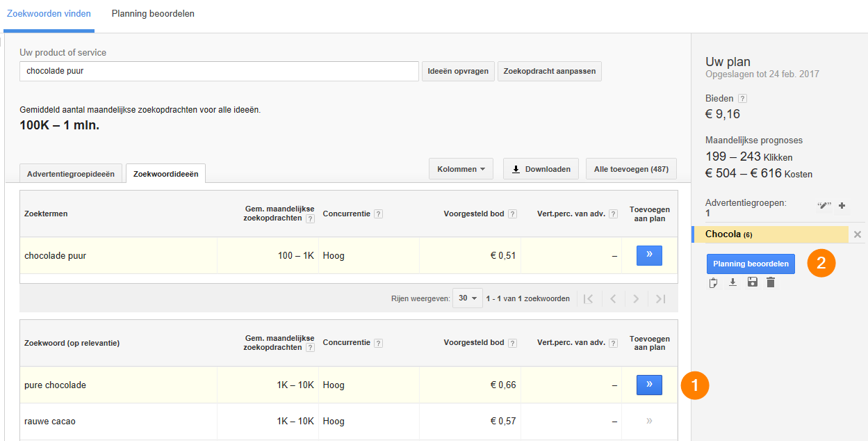Add 'pure chocolade' to plan arrow button
This screenshot has width=868, height=441.
pyautogui.click(x=649, y=385)
